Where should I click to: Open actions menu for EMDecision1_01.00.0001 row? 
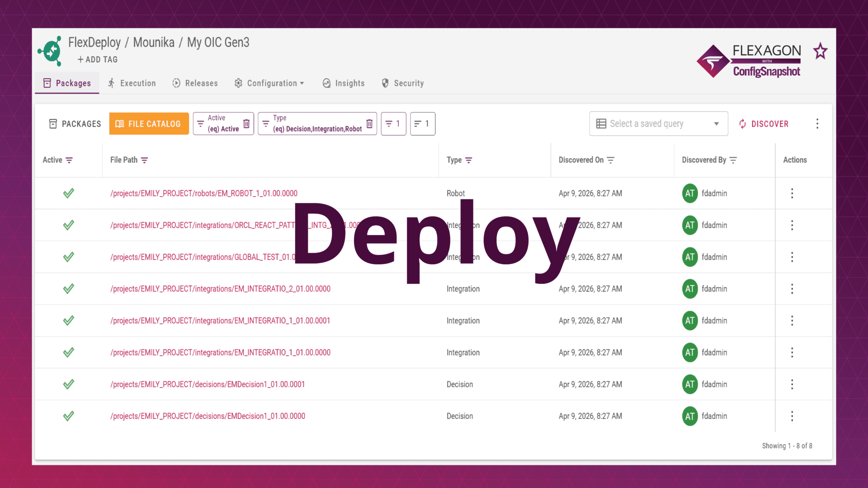coord(792,385)
